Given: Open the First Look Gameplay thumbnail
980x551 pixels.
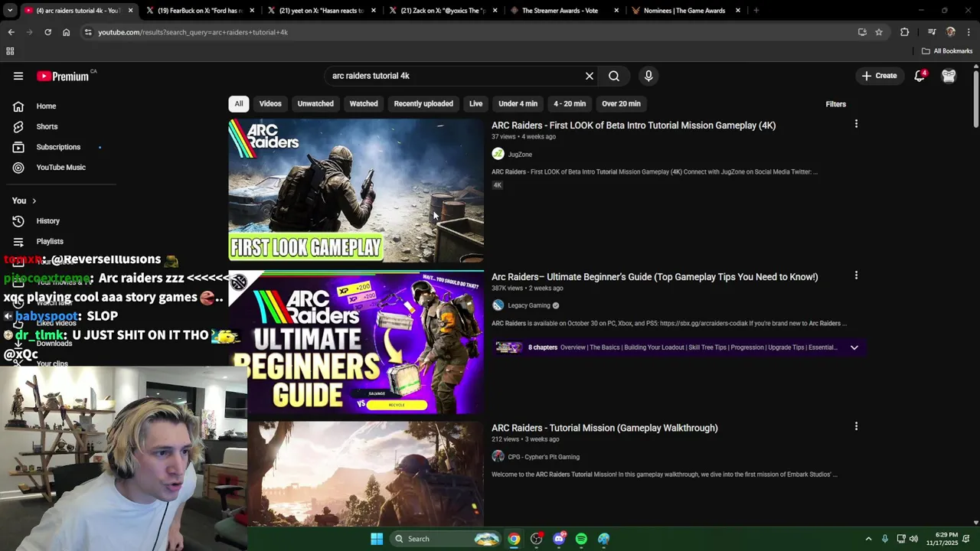Looking at the screenshot, I should click(x=356, y=191).
